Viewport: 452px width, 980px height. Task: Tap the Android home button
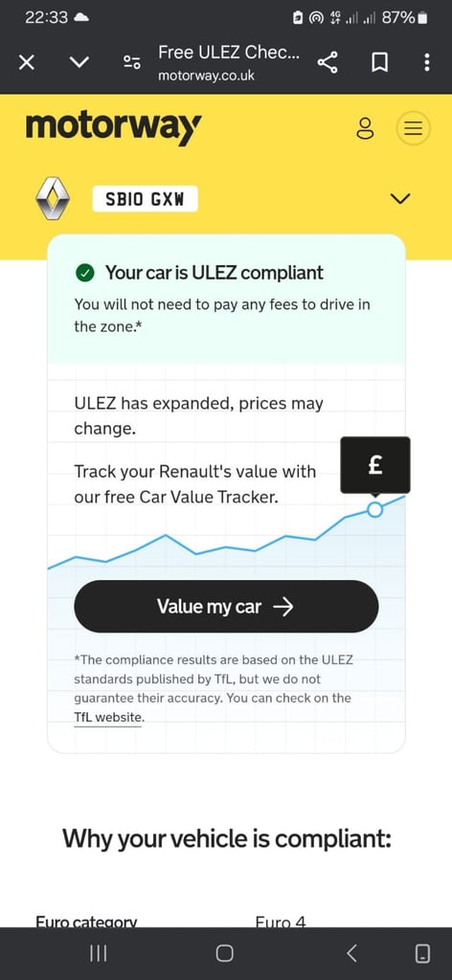click(224, 953)
